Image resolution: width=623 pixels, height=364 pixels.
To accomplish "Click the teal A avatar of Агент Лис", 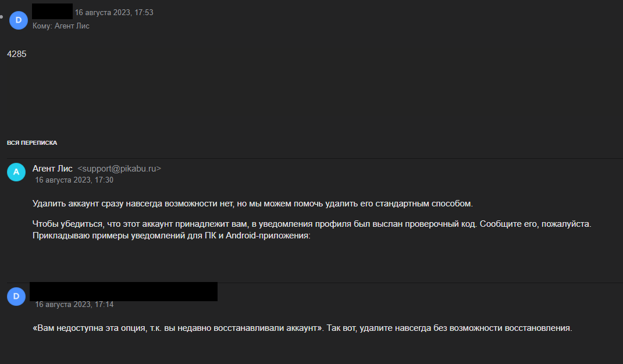I will click(16, 172).
